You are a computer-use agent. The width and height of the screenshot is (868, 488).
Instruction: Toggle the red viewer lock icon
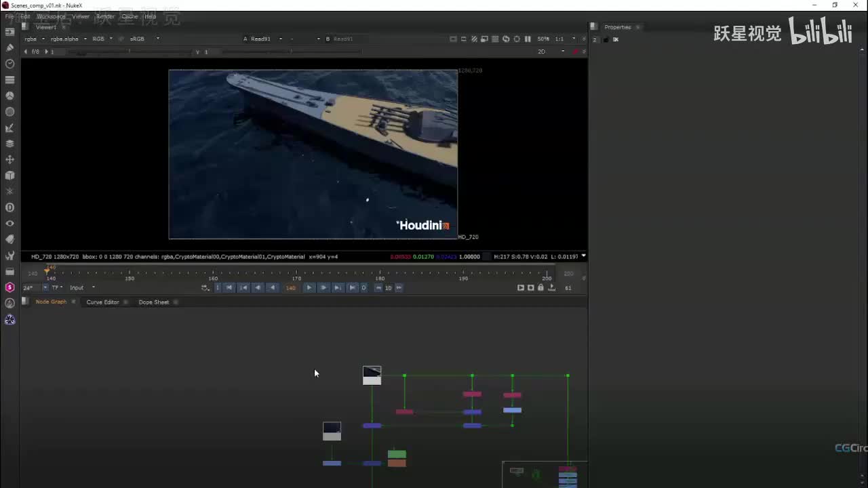[576, 52]
